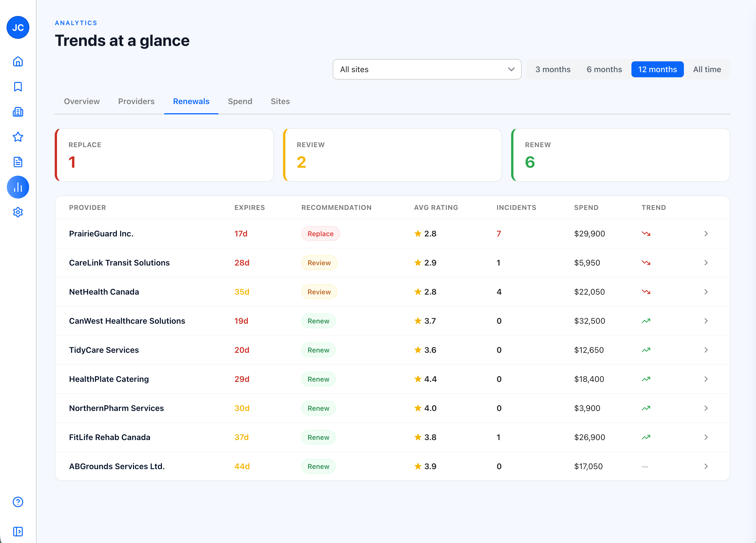
Task: Expand the PrairieGuard Inc. row chevron
Action: [x=706, y=234]
